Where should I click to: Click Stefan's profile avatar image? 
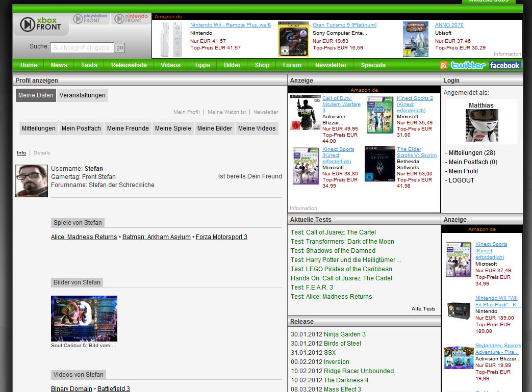tap(32, 181)
